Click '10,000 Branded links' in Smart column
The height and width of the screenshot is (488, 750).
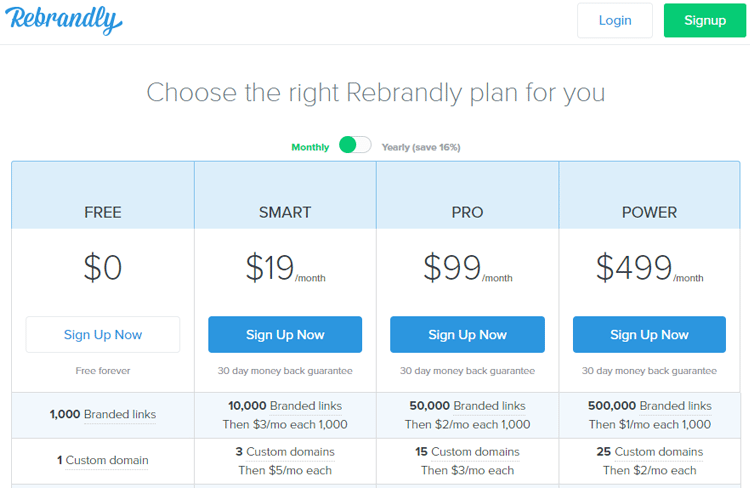[x=285, y=406]
